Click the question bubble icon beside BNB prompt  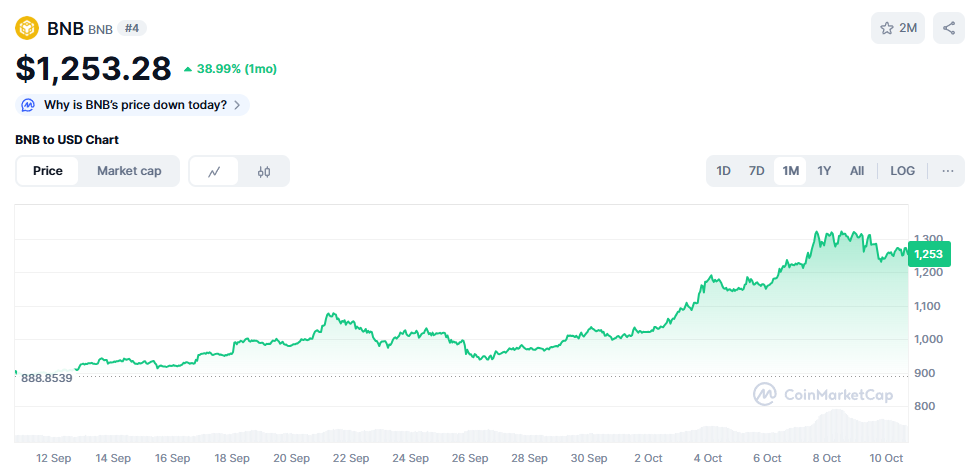pyautogui.click(x=29, y=105)
